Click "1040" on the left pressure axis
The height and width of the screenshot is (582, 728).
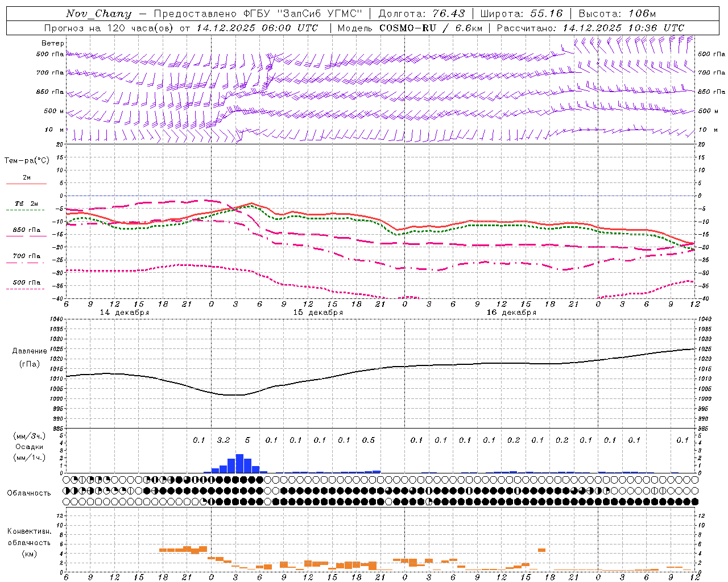tap(57, 319)
